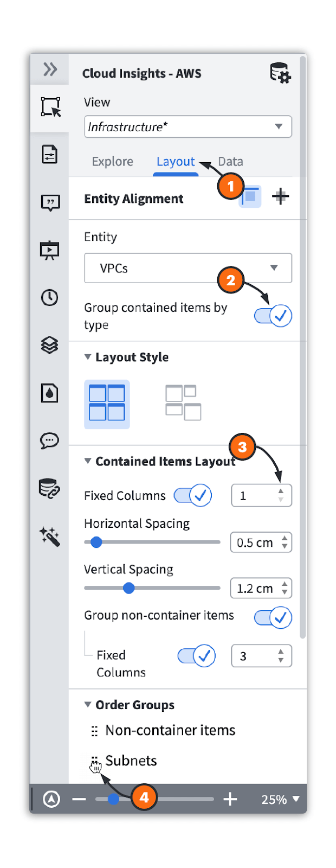Viewport: 336px width, 868px height.
Task: Open the document settings sidebar icon
Action: tap(50, 155)
